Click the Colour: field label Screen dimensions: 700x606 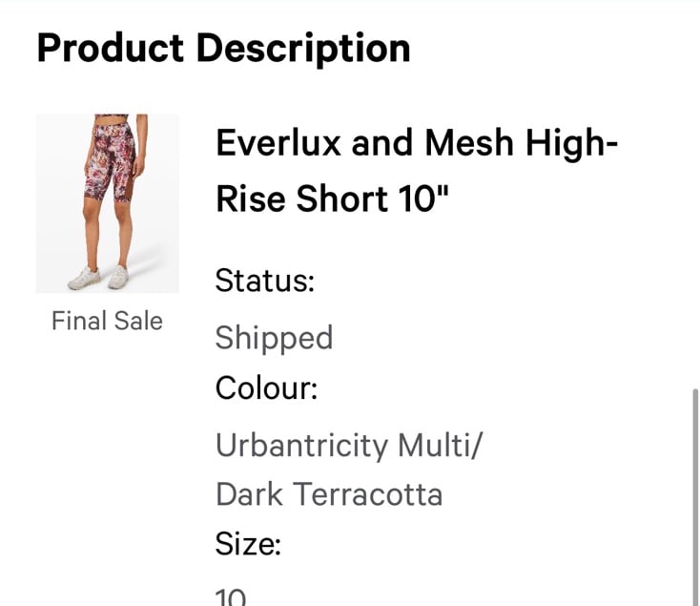coord(266,387)
